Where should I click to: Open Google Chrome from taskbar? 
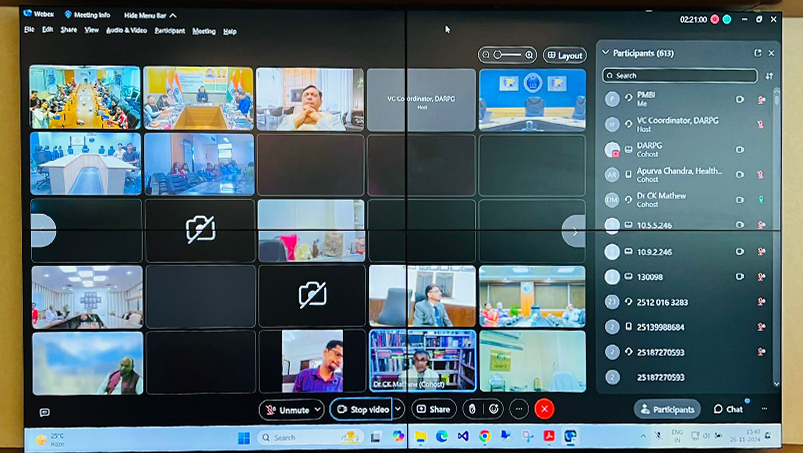coord(484,436)
